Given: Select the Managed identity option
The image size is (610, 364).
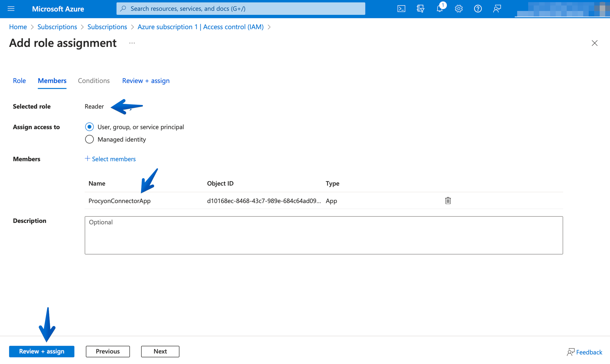Looking at the screenshot, I should click(89, 139).
